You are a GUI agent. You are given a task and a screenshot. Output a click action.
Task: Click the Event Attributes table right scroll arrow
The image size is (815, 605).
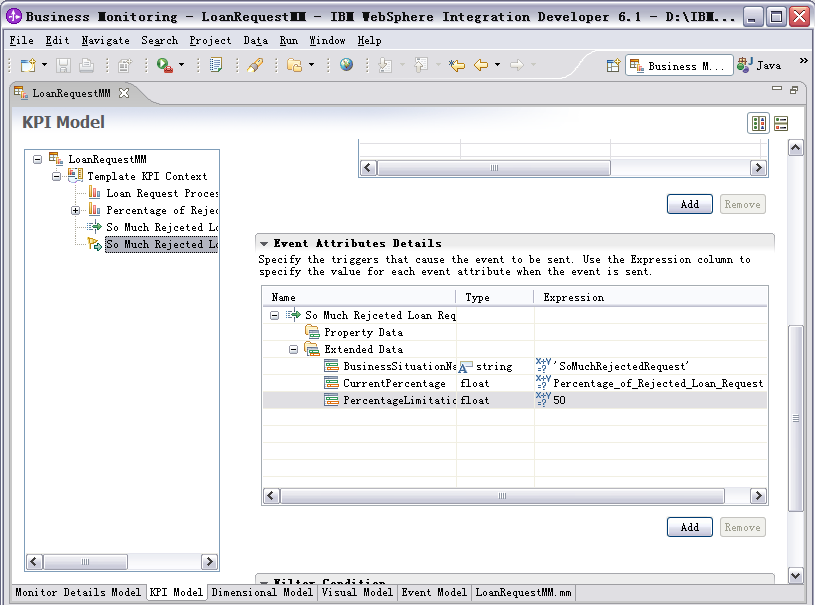758,496
